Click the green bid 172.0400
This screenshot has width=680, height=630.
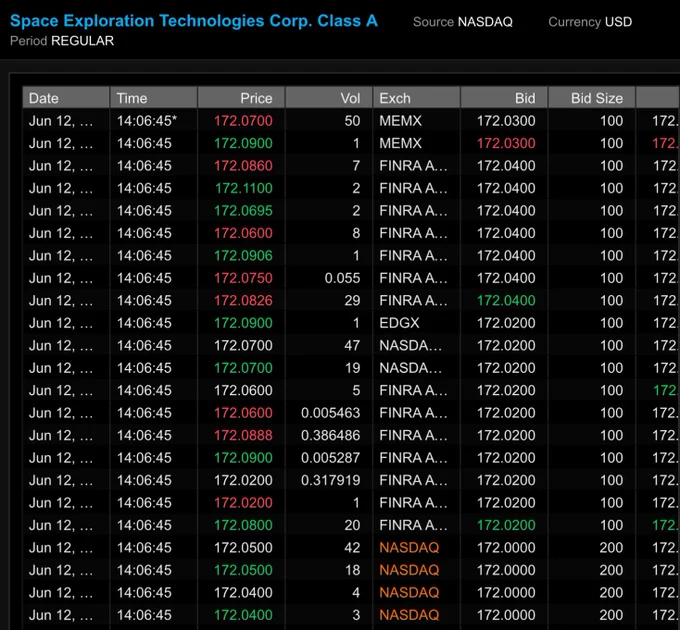(506, 300)
